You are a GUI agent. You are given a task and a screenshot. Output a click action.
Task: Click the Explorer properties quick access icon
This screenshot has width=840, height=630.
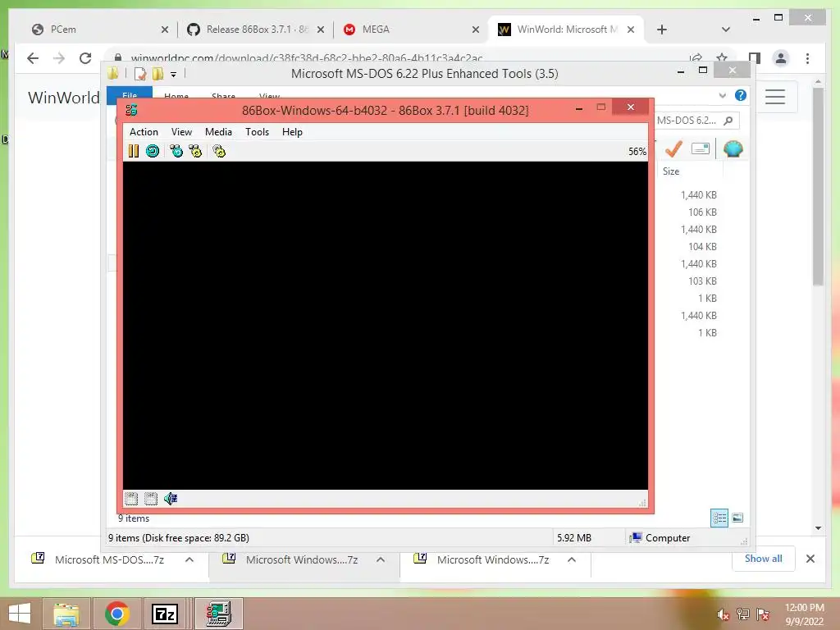[x=139, y=74]
